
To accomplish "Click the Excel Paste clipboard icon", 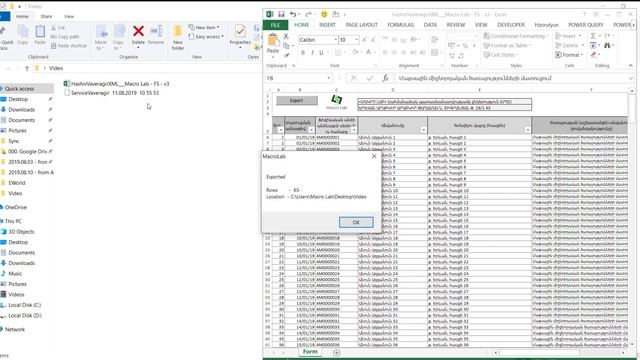I will coord(273,41).
